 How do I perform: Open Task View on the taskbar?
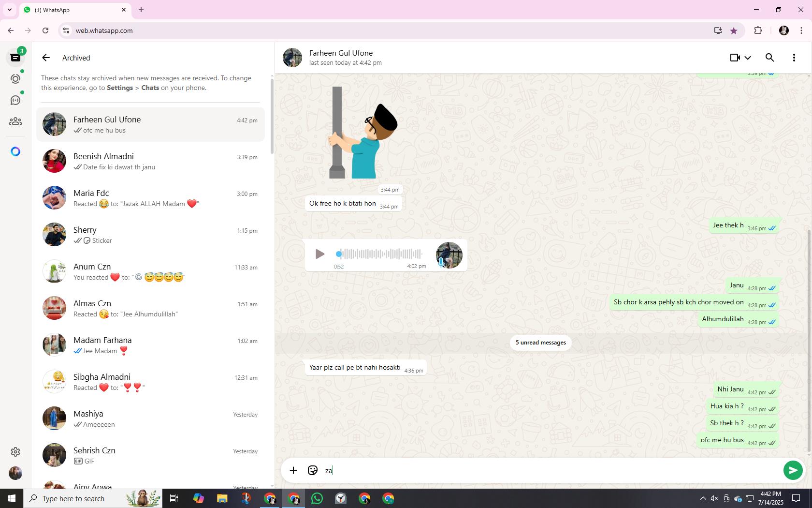coord(174,498)
